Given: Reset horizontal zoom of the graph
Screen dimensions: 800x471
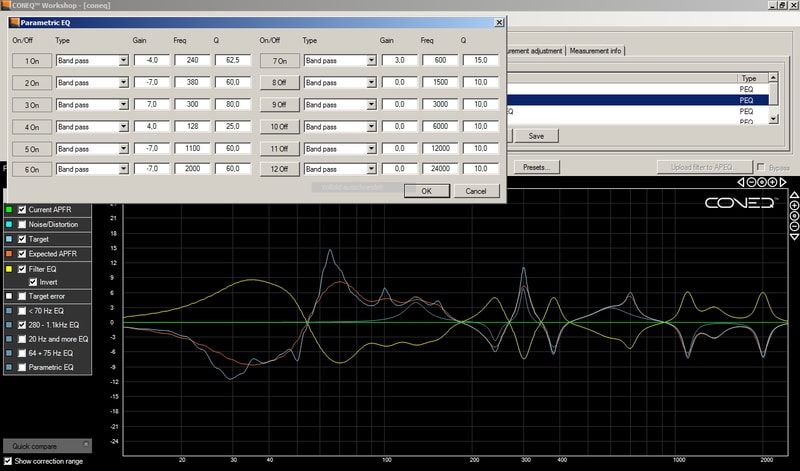Looking at the screenshot, I should pos(762,182).
